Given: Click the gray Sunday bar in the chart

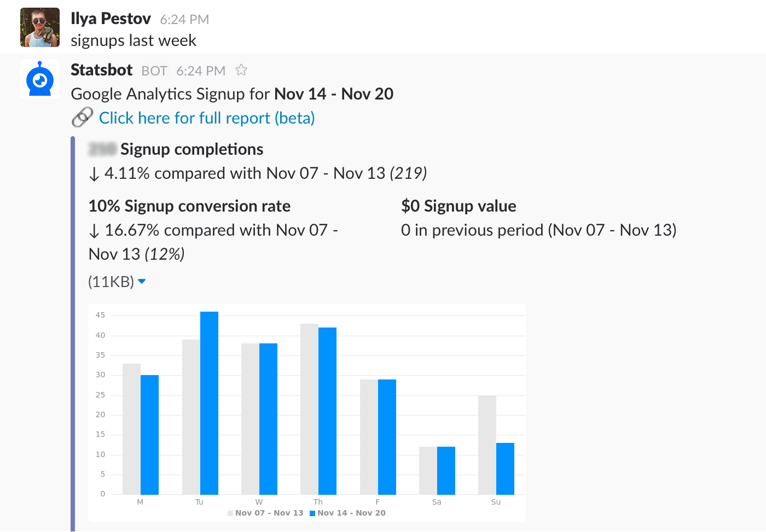Looking at the screenshot, I should [x=487, y=445].
